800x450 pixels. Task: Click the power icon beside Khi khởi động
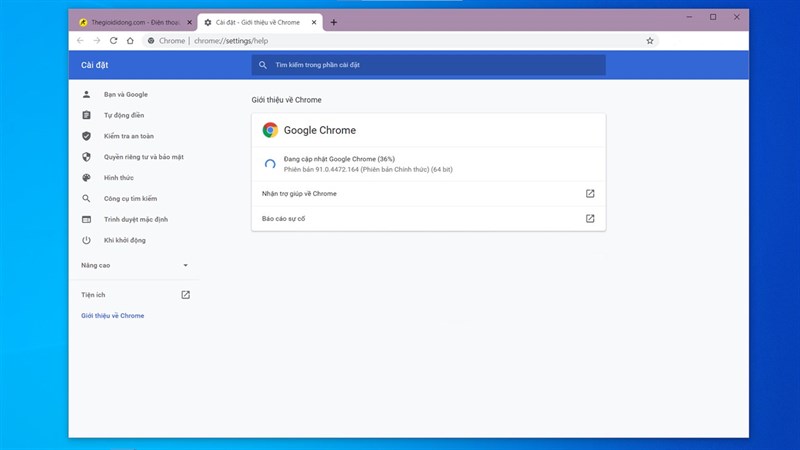pyautogui.click(x=86, y=240)
